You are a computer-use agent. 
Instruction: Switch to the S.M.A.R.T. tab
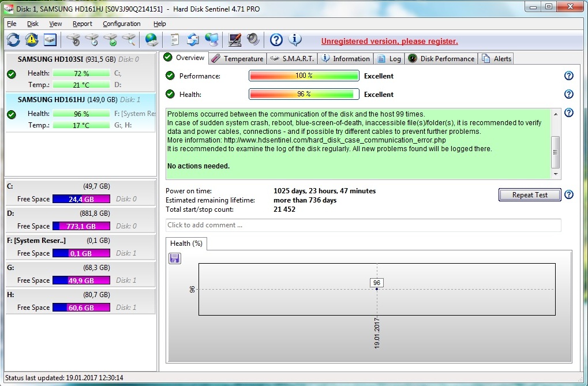(x=292, y=58)
